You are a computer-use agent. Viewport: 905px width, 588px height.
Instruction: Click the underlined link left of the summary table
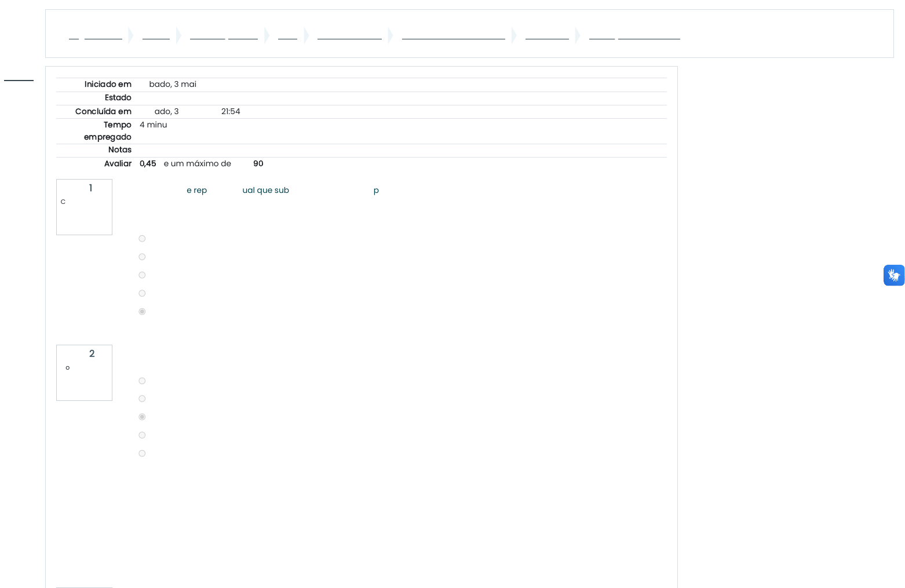click(x=19, y=78)
